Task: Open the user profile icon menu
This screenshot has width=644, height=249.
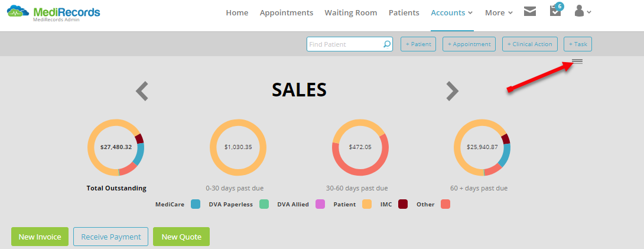Action: [x=583, y=11]
